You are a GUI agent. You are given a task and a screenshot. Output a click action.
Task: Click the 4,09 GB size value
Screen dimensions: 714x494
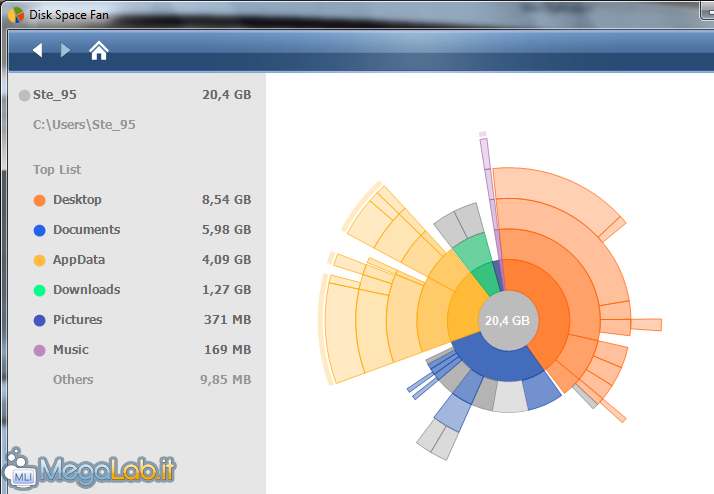[227, 260]
